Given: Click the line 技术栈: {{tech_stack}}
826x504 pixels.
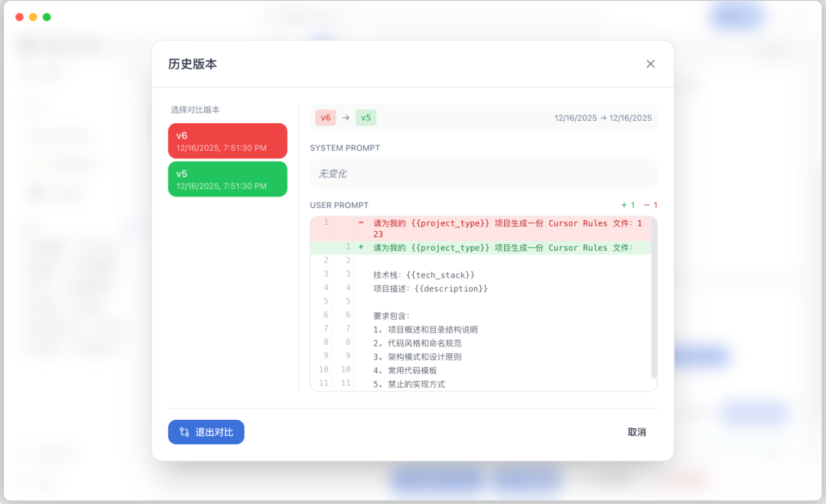Looking at the screenshot, I should [x=424, y=275].
